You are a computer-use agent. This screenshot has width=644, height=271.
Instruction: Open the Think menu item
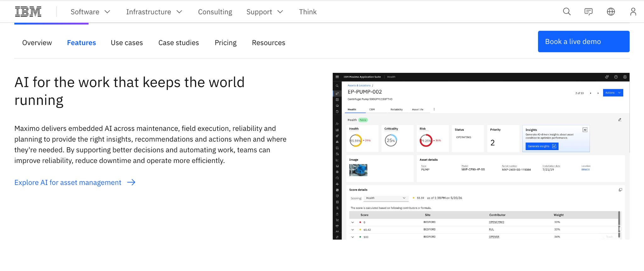308,12
